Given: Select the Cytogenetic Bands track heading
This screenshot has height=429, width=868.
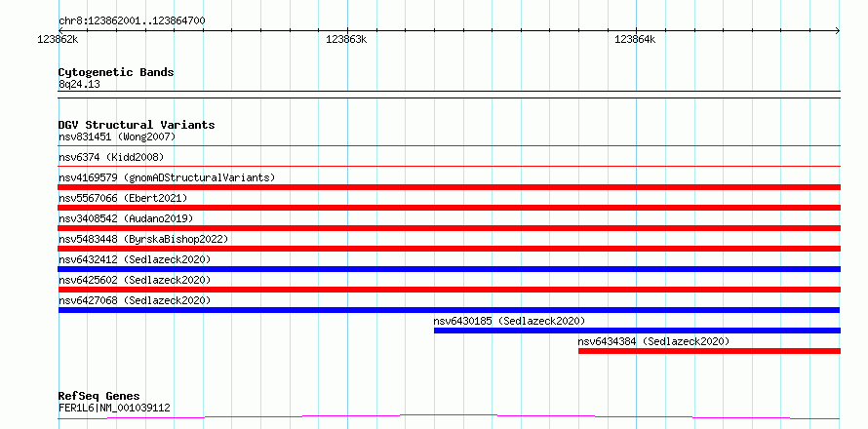Looking at the screenshot, I should pos(116,72).
